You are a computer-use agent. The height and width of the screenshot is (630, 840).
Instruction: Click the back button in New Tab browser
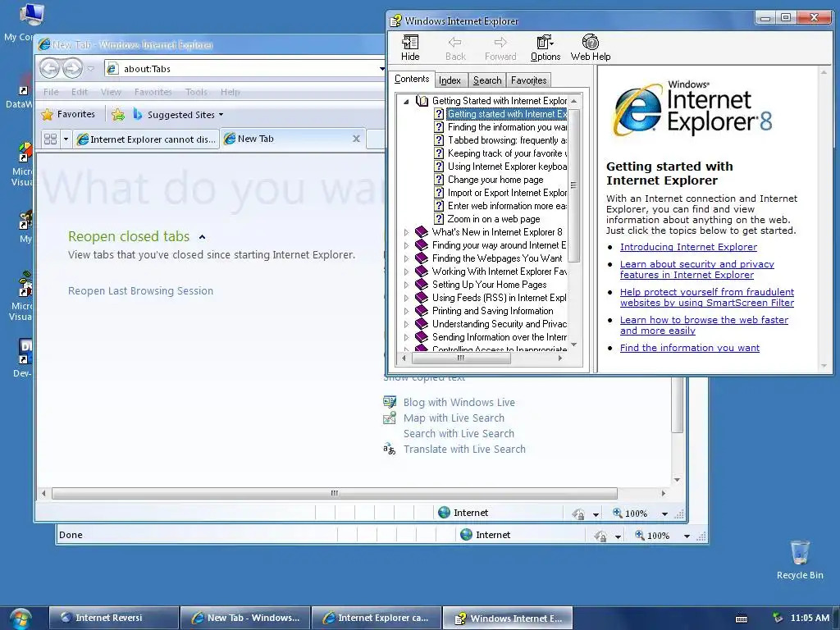coord(50,69)
